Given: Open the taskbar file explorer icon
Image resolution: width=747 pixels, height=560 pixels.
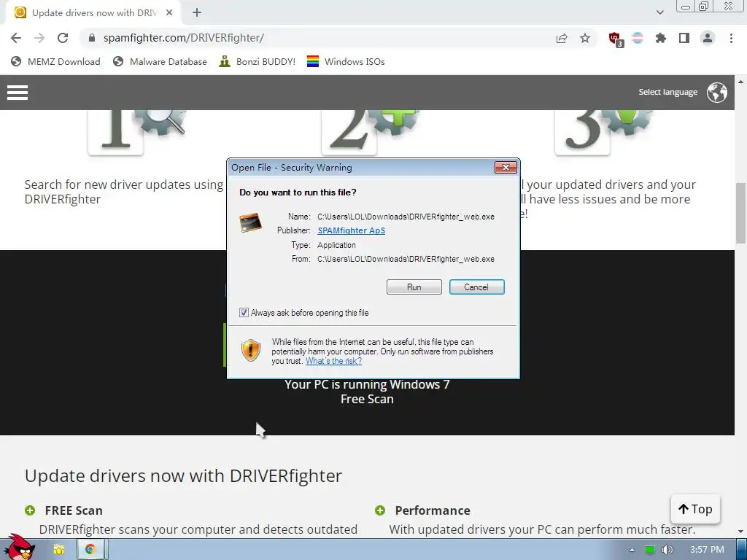Looking at the screenshot, I should (x=58, y=550).
